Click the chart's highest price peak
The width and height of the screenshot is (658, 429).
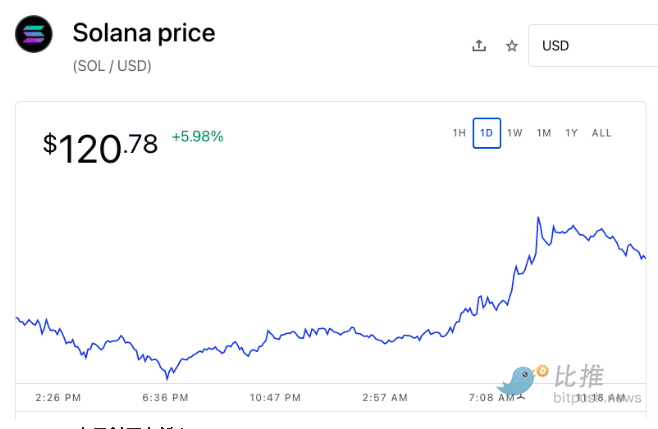[x=538, y=218]
